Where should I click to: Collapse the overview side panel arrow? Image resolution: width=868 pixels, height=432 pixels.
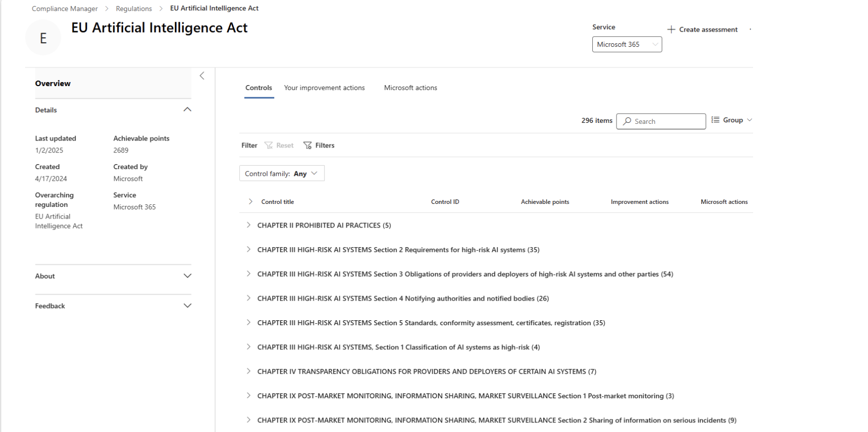202,76
